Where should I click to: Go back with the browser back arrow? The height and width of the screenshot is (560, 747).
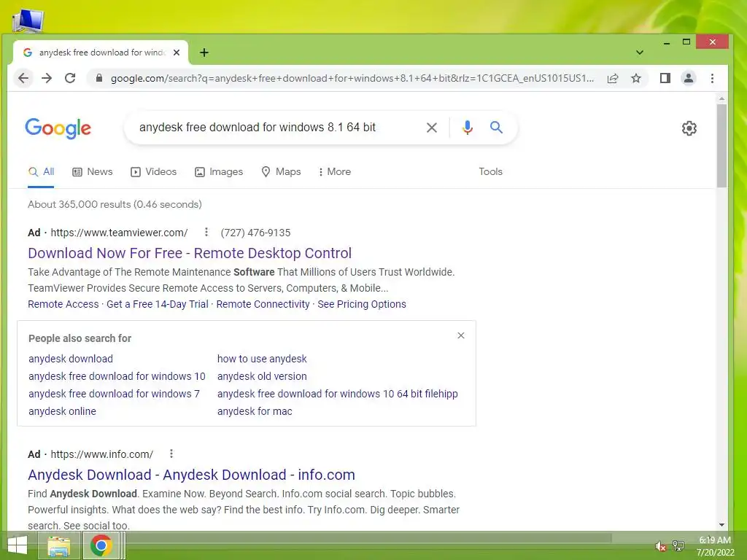pos(23,78)
